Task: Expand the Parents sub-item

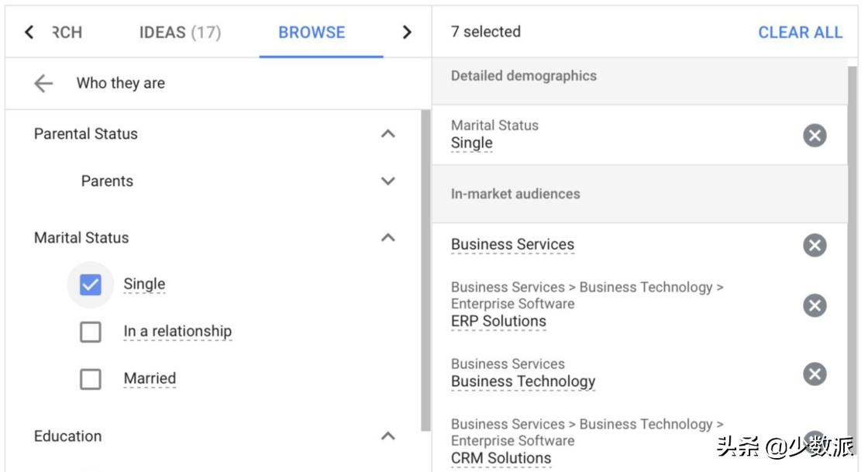Action: (388, 181)
